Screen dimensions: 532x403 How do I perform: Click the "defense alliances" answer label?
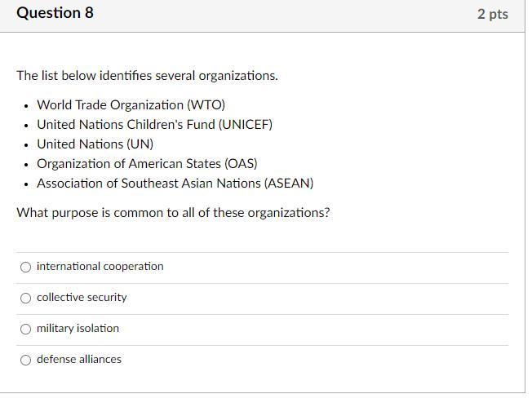(x=79, y=360)
